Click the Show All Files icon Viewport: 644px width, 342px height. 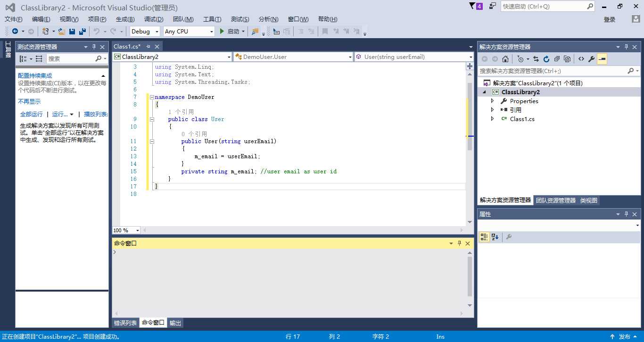(x=567, y=59)
